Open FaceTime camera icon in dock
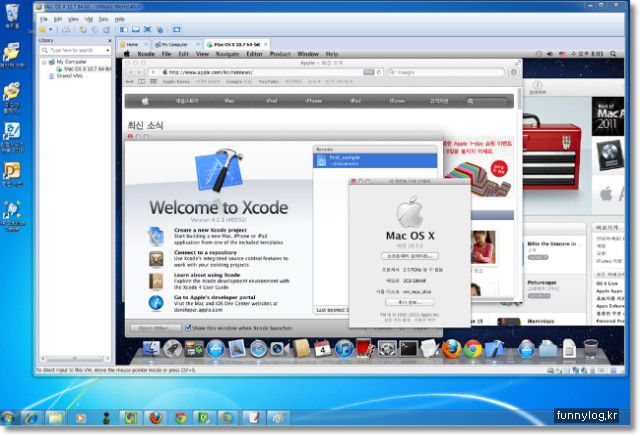 pos(280,349)
